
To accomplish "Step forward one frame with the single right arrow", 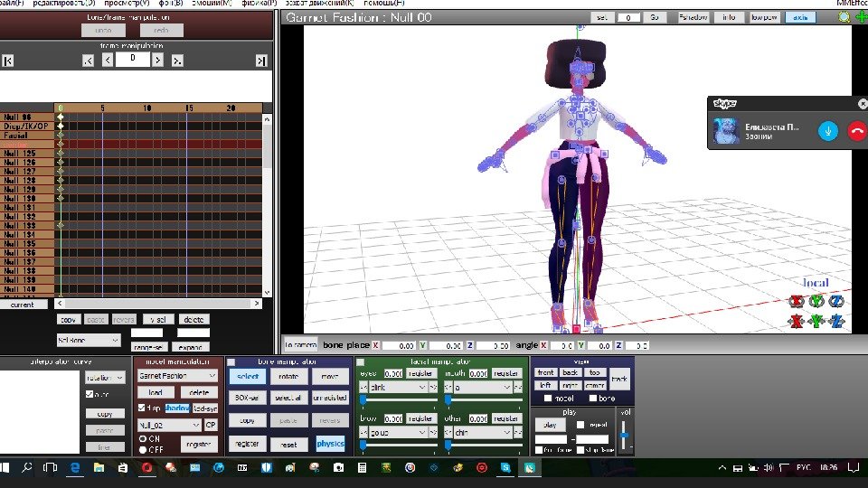I will coord(157,61).
